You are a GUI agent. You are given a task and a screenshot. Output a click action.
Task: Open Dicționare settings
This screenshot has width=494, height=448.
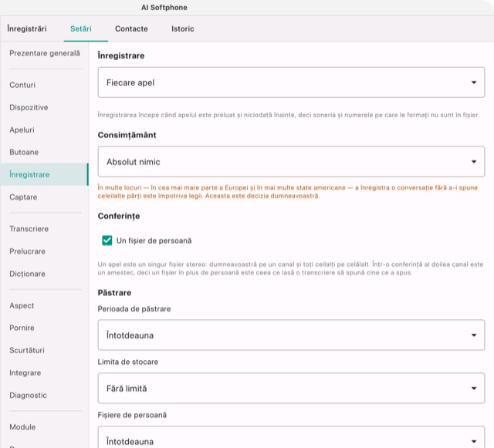(x=45, y=274)
